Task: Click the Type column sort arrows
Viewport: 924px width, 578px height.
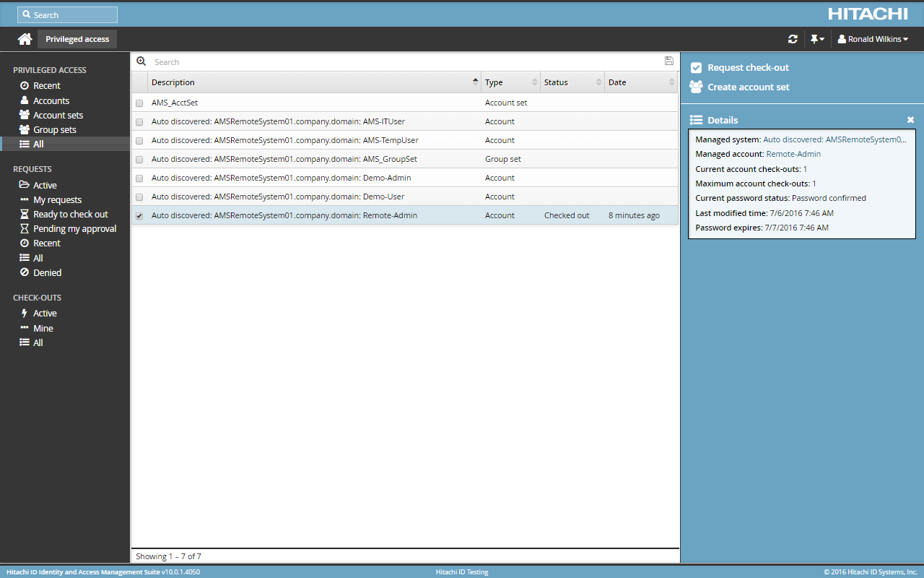Action: pos(535,82)
